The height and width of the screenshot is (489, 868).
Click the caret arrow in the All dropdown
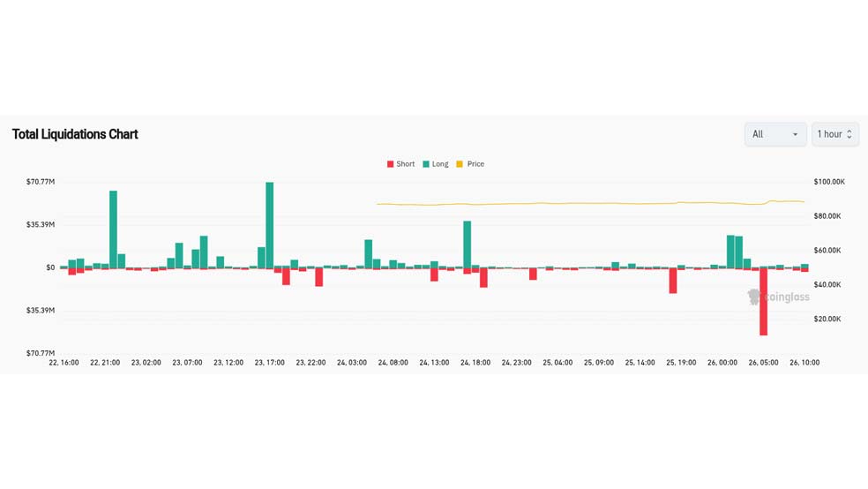[x=795, y=135]
